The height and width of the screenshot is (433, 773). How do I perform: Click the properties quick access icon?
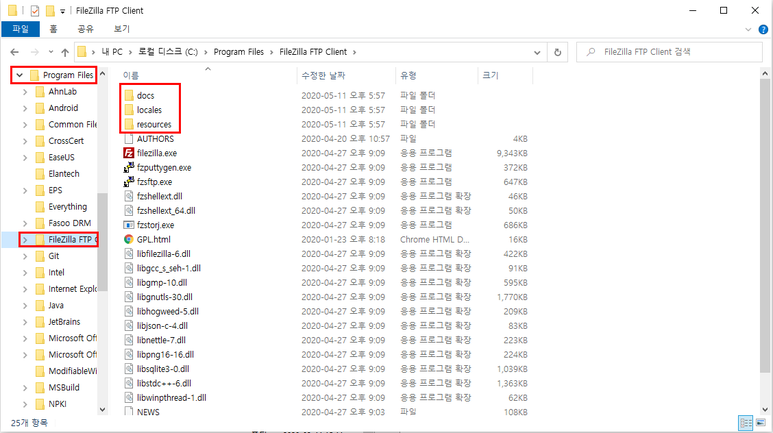point(35,10)
